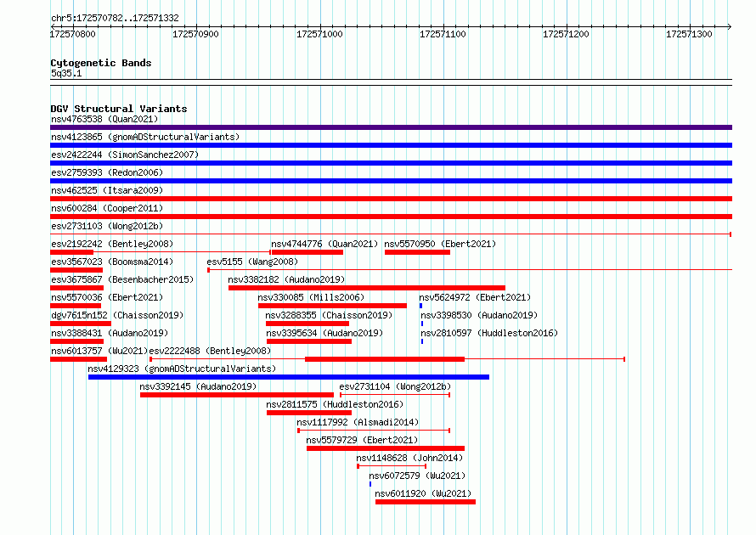Click nsv3395634 (Audano2019) label
The height and width of the screenshot is (535, 756).
pos(324,333)
